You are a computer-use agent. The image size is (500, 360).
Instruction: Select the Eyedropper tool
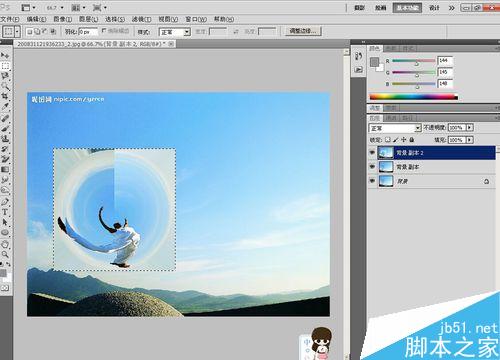(x=5, y=107)
